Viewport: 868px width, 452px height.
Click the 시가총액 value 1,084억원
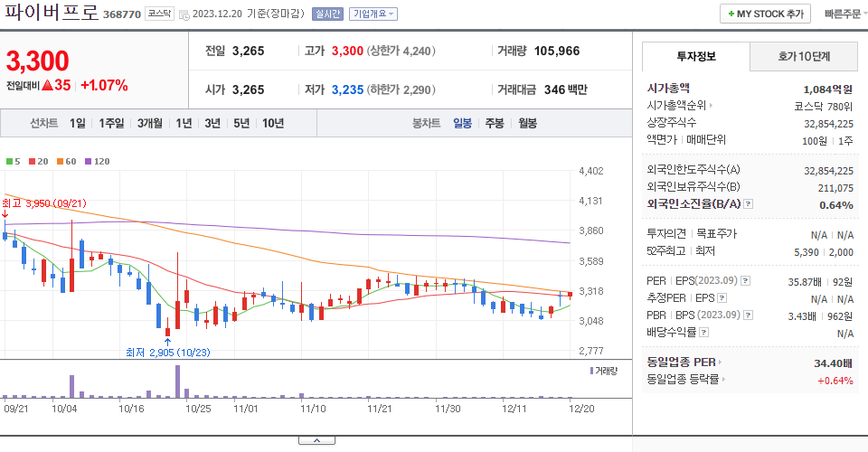point(827,89)
